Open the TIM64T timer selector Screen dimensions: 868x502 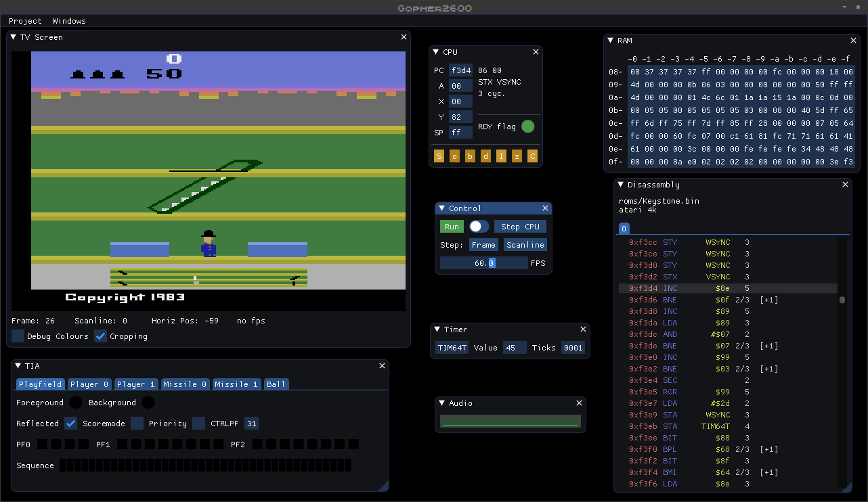tap(452, 348)
